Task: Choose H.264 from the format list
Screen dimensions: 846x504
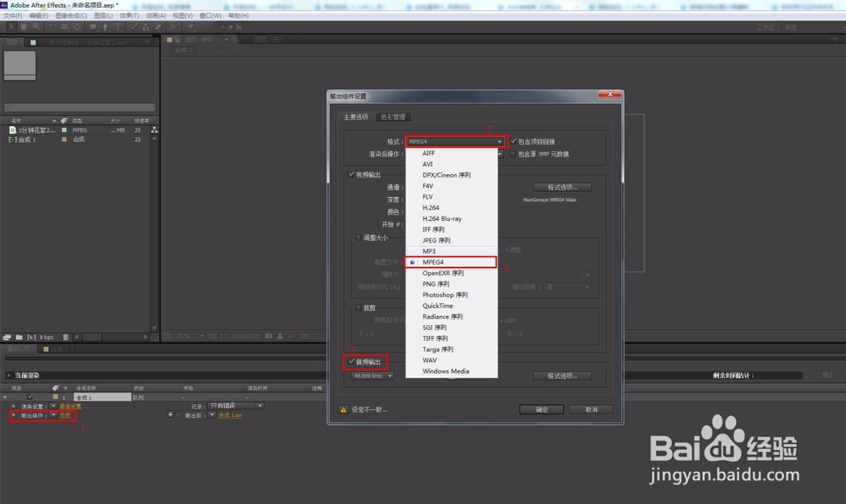Action: point(452,207)
